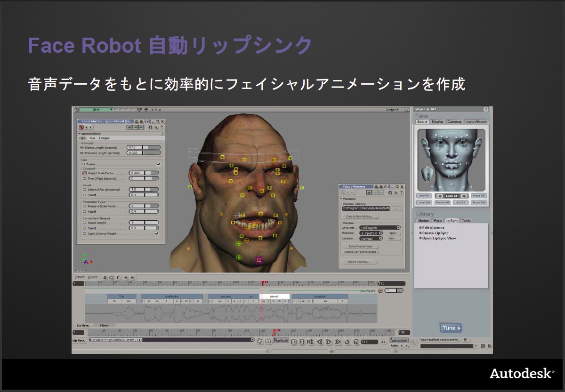Click Save Viseme Pose button

[x=360, y=247]
